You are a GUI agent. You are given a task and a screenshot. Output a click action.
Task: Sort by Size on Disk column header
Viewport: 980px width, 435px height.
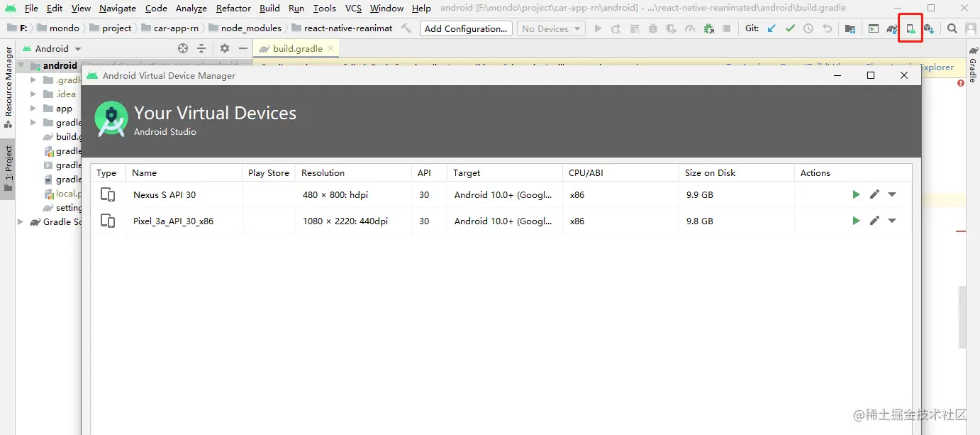tap(737, 172)
